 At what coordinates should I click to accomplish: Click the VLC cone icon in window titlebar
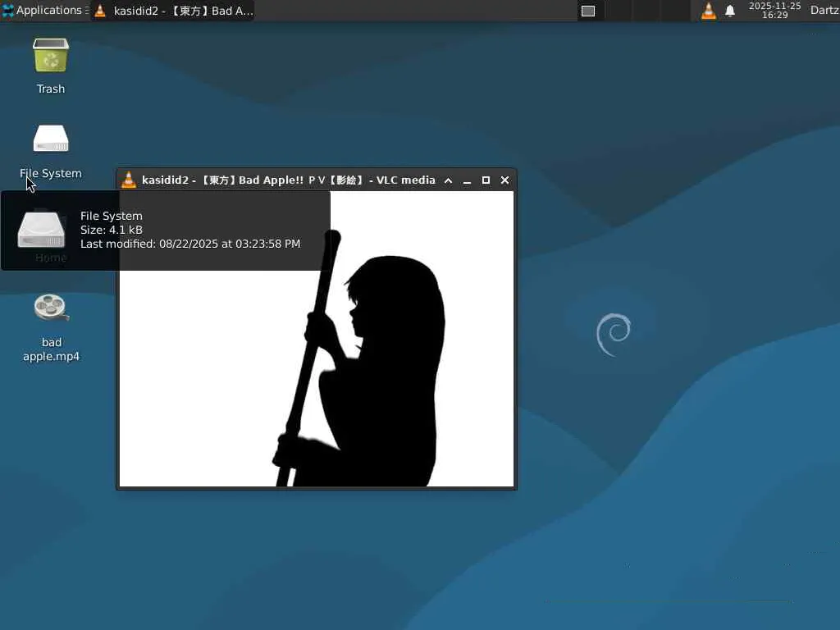tap(129, 180)
